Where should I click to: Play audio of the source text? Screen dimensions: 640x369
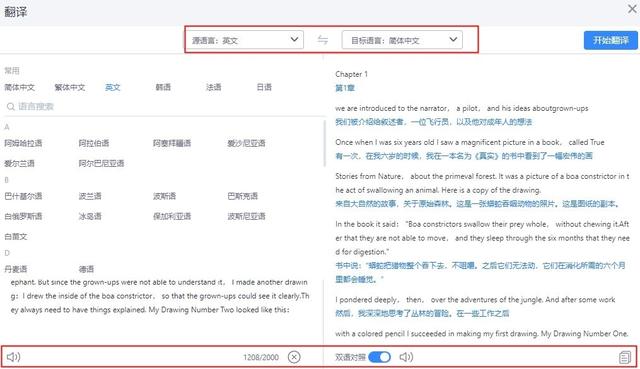point(13,357)
